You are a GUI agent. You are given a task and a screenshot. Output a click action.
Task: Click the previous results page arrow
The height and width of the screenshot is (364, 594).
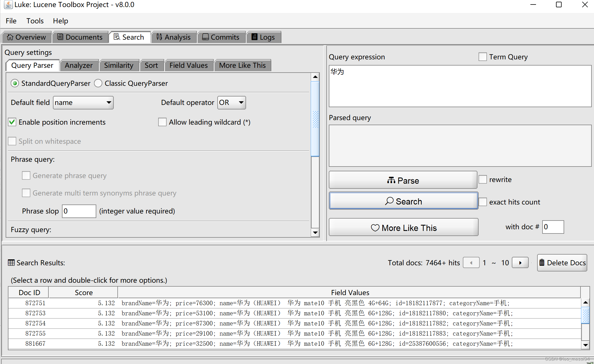pyautogui.click(x=471, y=263)
